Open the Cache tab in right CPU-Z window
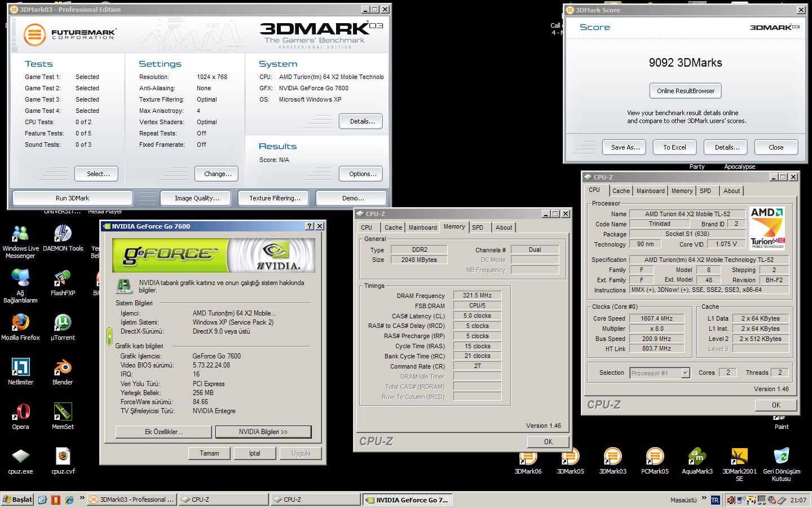 pyautogui.click(x=621, y=191)
